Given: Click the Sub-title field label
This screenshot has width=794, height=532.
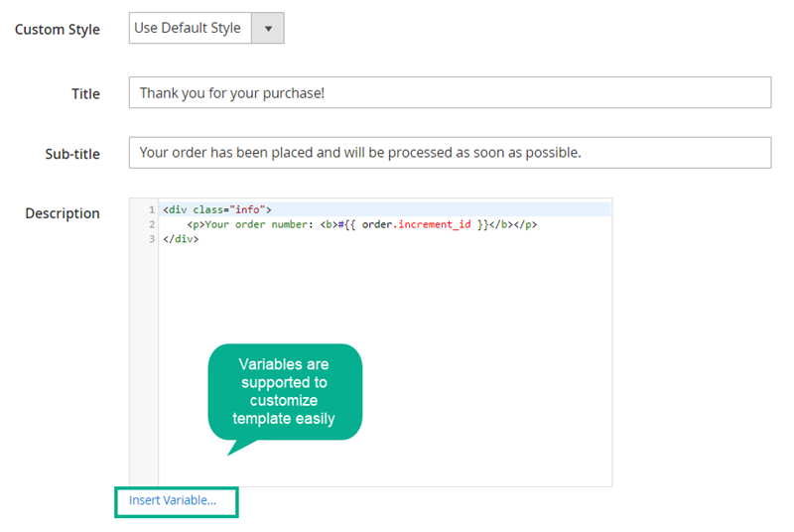Looking at the screenshot, I should tap(72, 154).
